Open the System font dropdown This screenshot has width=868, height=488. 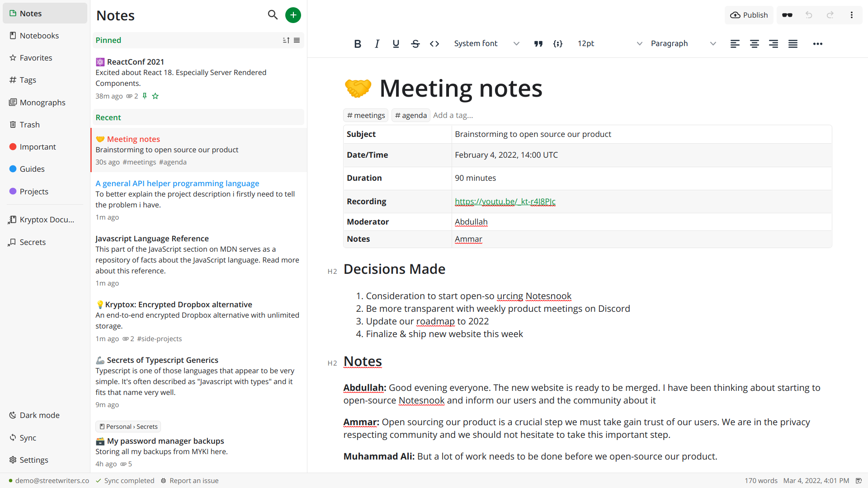[486, 44]
